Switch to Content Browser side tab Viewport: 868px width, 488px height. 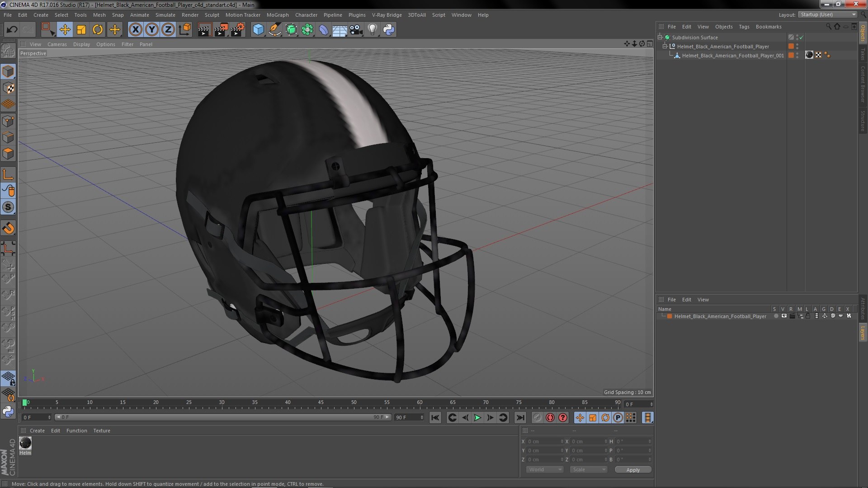(x=863, y=84)
